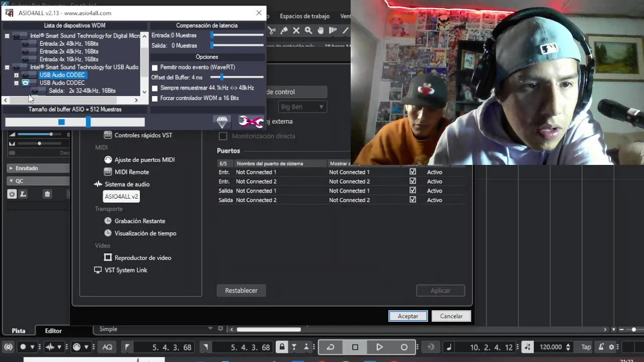This screenshot has height=362, width=644.
Task: Collapse Intel Smart Sound Digital Micro node
Action: (x=7, y=36)
